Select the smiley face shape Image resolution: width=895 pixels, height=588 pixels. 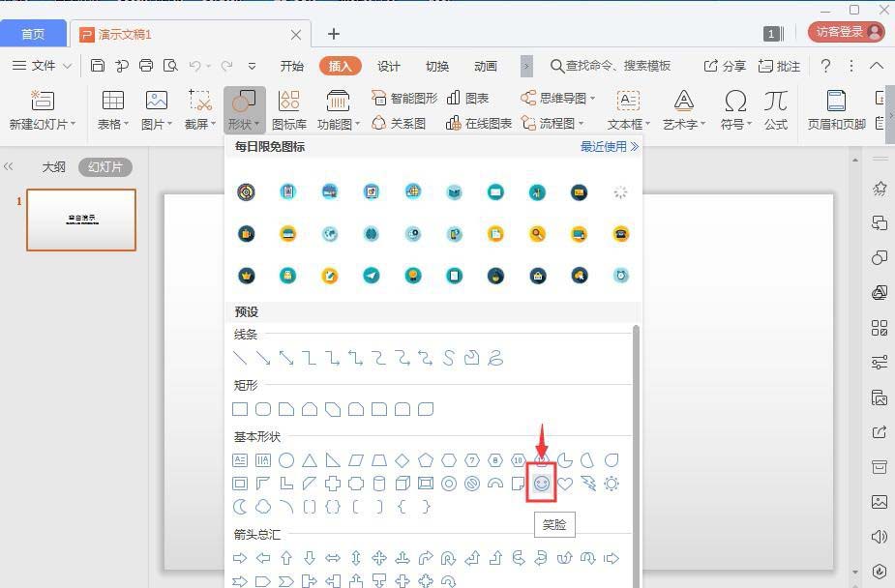(x=542, y=484)
